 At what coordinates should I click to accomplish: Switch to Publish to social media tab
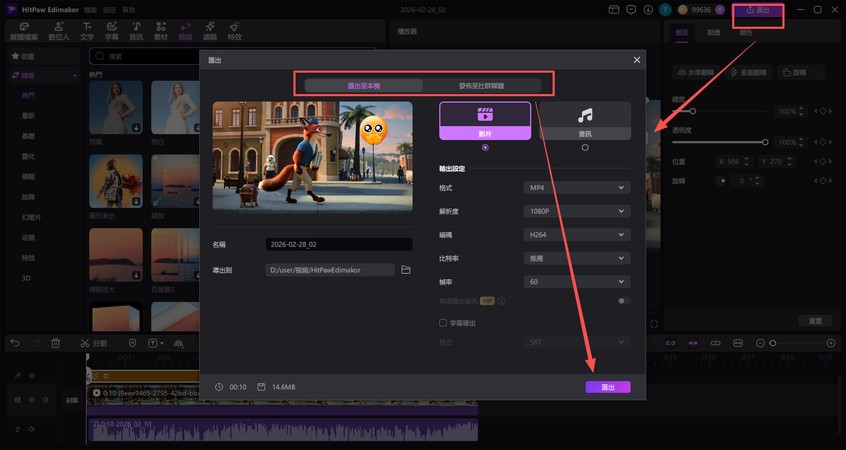point(481,85)
